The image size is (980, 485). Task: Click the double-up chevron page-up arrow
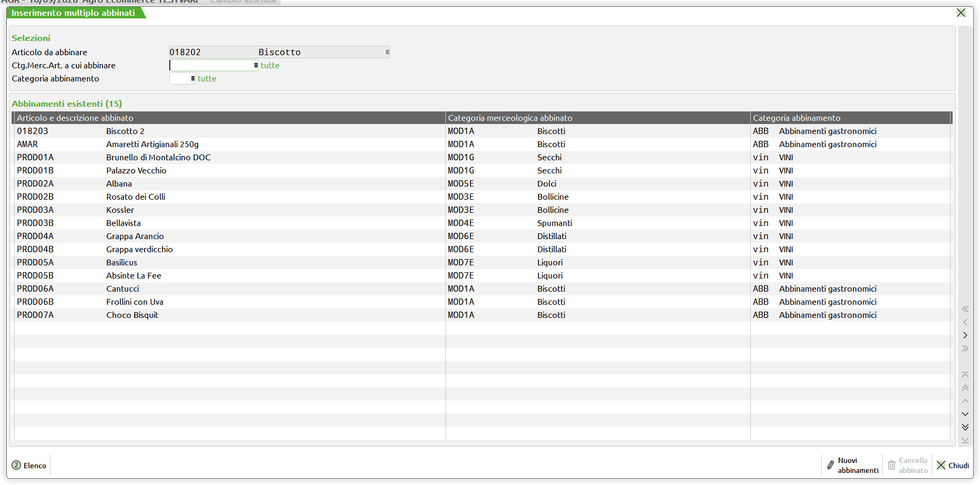click(965, 388)
